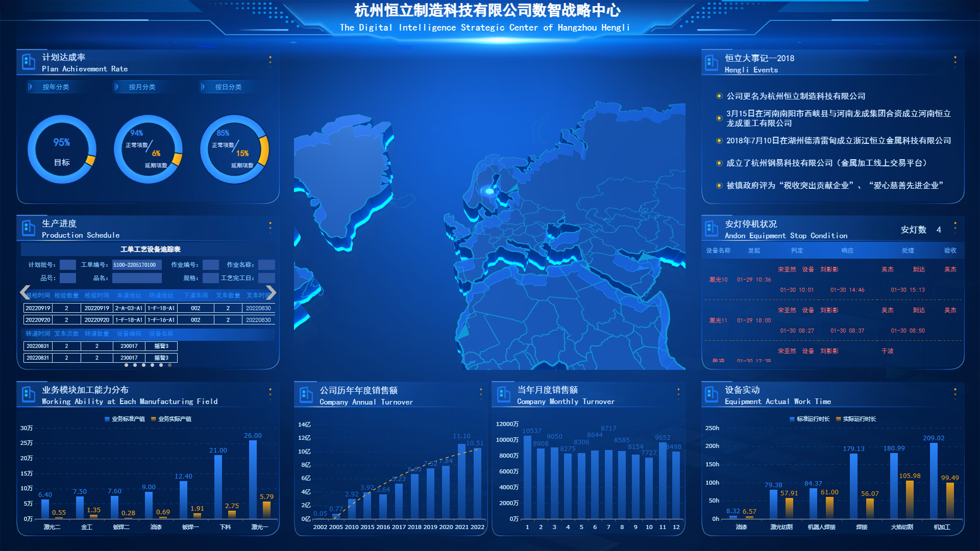Click the 95% 目标 progress ring

click(x=62, y=149)
